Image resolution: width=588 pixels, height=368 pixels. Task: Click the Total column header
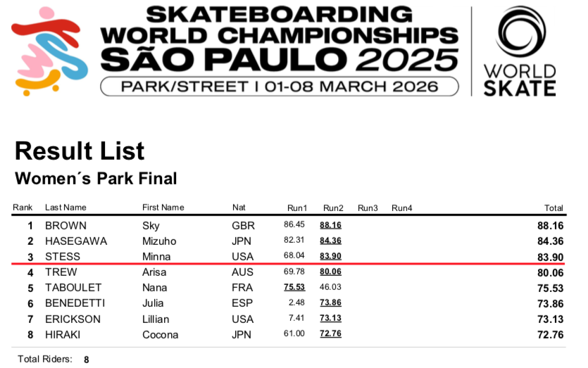pyautogui.click(x=553, y=208)
